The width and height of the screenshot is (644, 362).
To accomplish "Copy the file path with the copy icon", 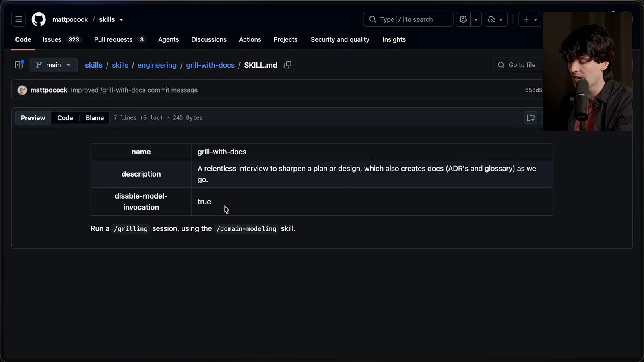I will point(287,65).
